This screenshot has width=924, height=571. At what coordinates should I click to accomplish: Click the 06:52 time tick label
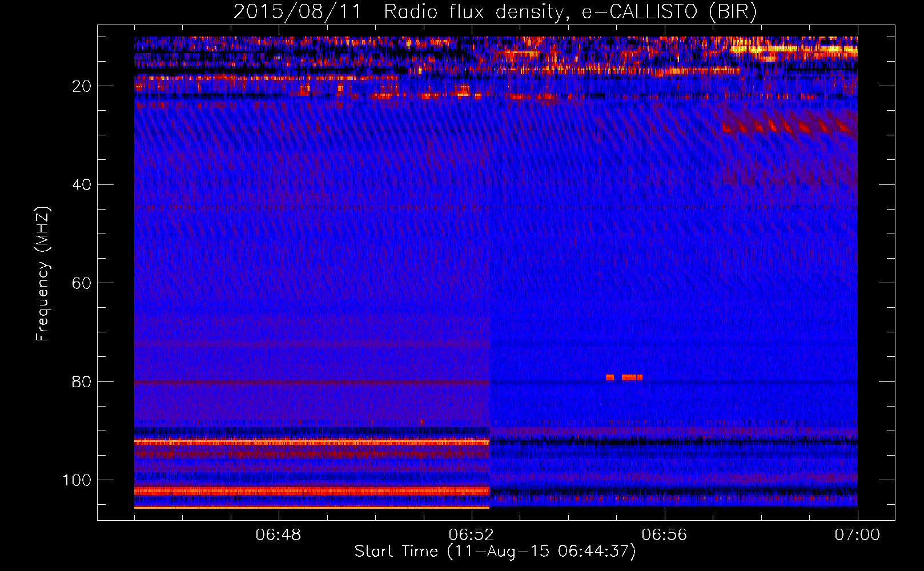pos(471,535)
